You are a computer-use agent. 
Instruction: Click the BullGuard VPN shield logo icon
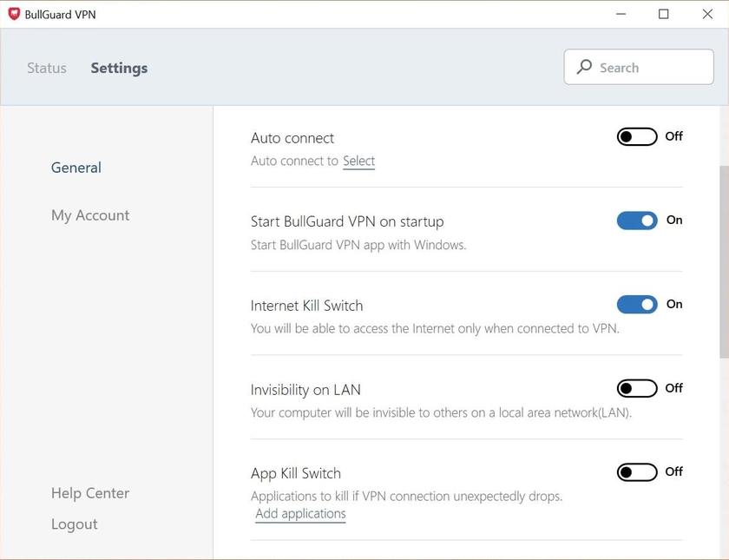14,14
